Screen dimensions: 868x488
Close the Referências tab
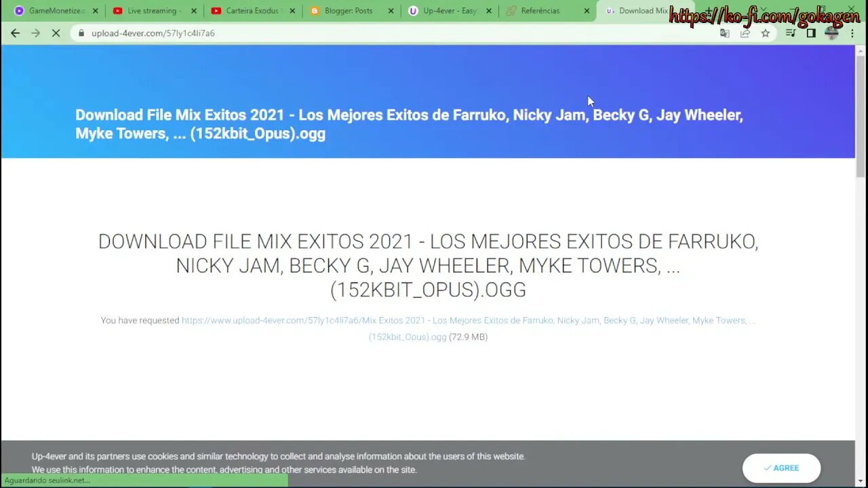point(587,11)
